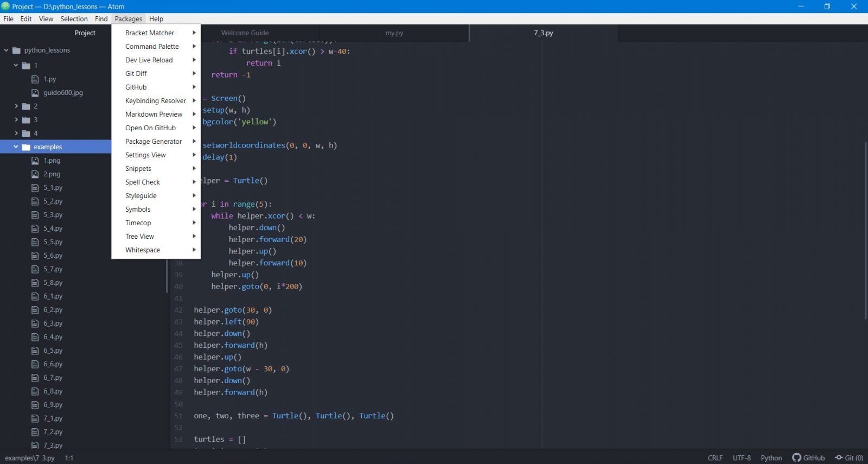Switch to the my.py tab
This screenshot has height=464, width=868.
394,33
